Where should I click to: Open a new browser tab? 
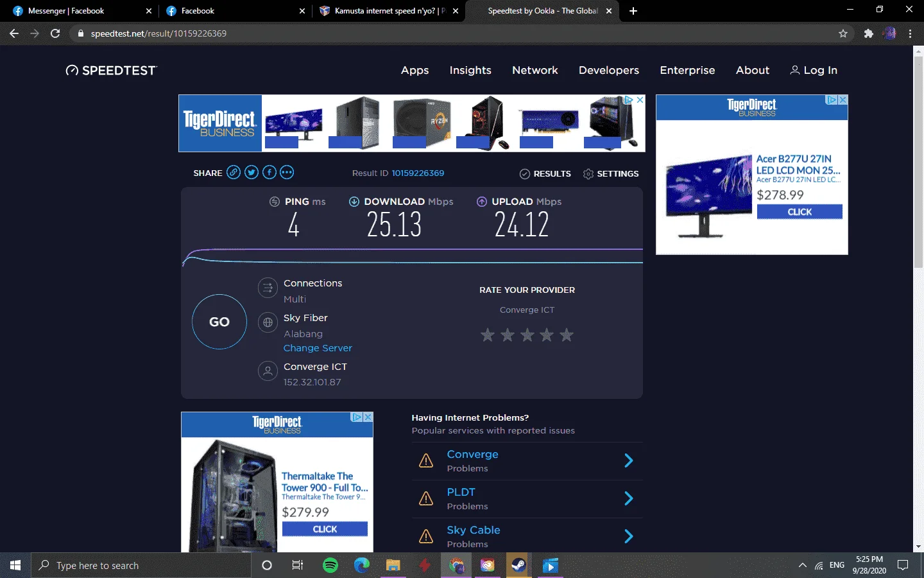[x=633, y=11]
